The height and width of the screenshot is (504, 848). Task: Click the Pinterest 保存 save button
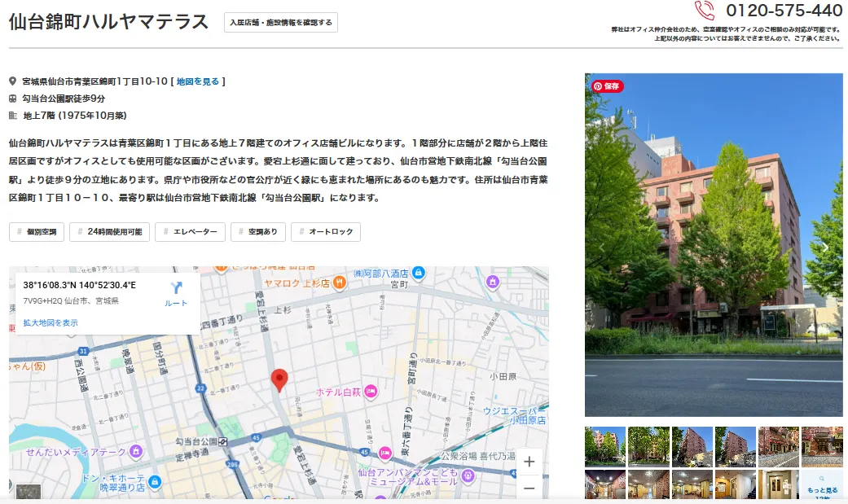point(608,85)
